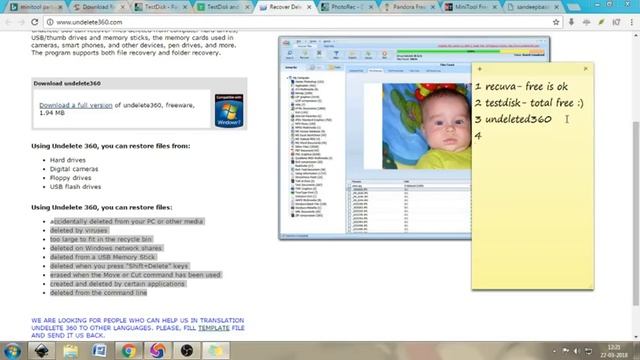Open the Chrome three-dot menu

[x=631, y=22]
